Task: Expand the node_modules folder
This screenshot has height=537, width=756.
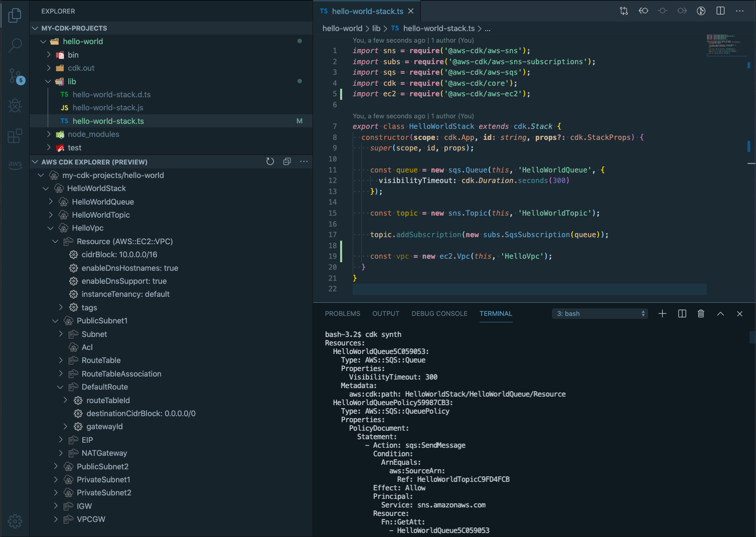Action: tap(48, 134)
